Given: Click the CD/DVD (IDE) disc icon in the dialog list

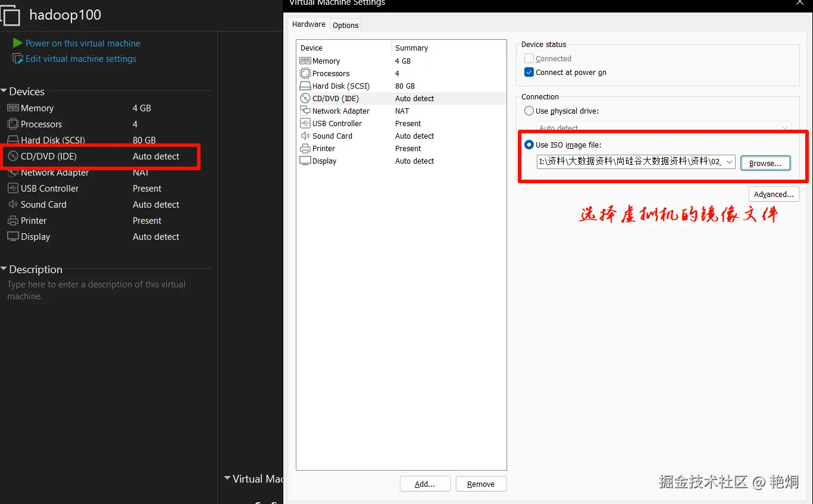Looking at the screenshot, I should tap(305, 98).
